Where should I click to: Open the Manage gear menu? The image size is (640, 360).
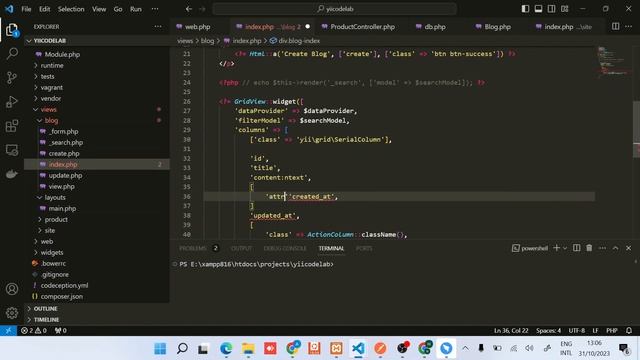coord(12,313)
